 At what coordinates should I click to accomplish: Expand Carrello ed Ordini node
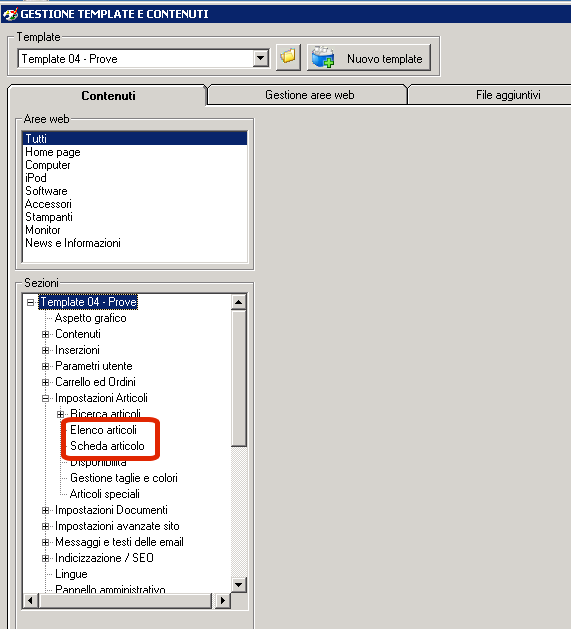45,382
